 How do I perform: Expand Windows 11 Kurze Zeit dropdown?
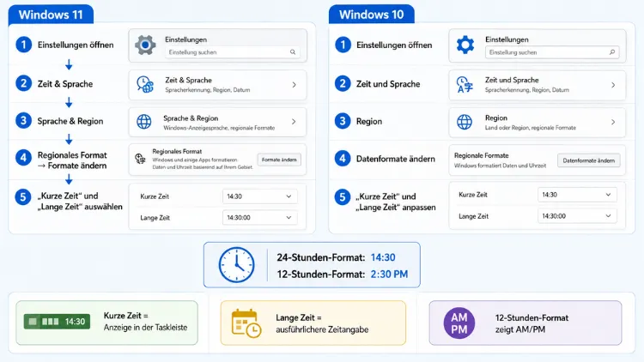(x=259, y=196)
